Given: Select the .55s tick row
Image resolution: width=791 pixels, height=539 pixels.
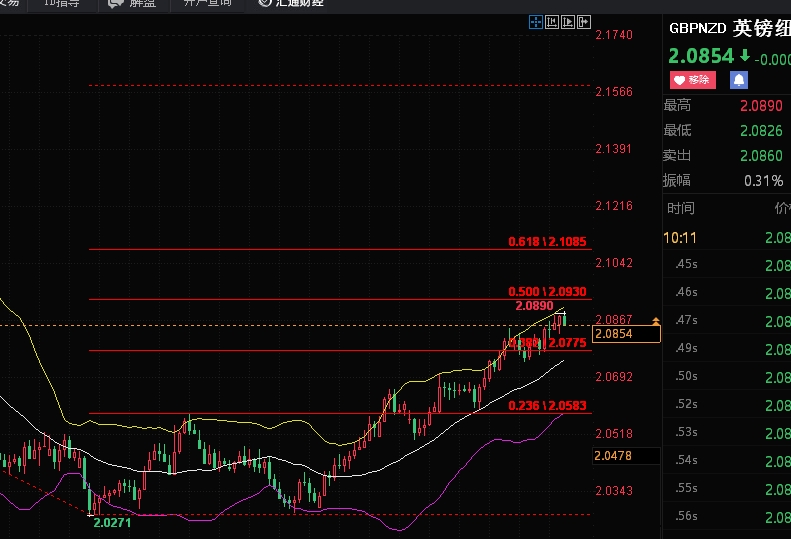Looking at the screenshot, I should point(727,489).
